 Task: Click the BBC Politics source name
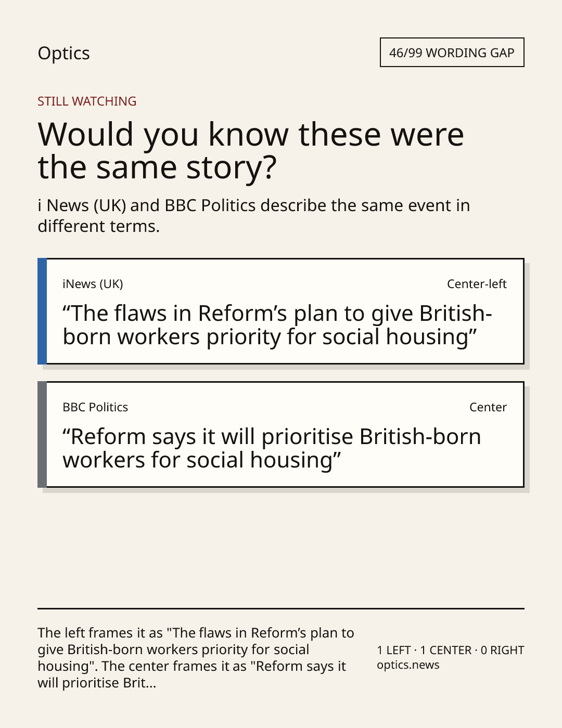tap(95, 407)
